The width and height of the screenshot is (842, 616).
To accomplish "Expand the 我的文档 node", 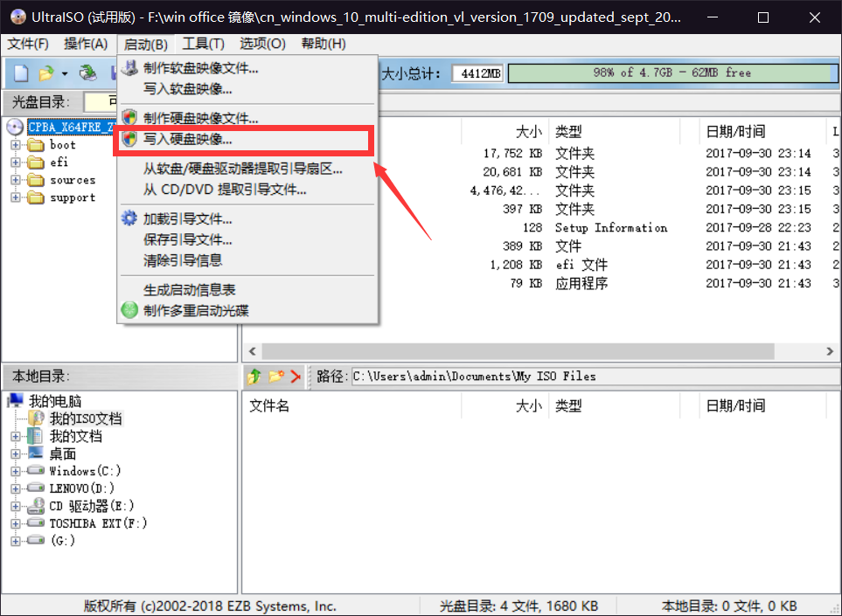I will point(16,437).
